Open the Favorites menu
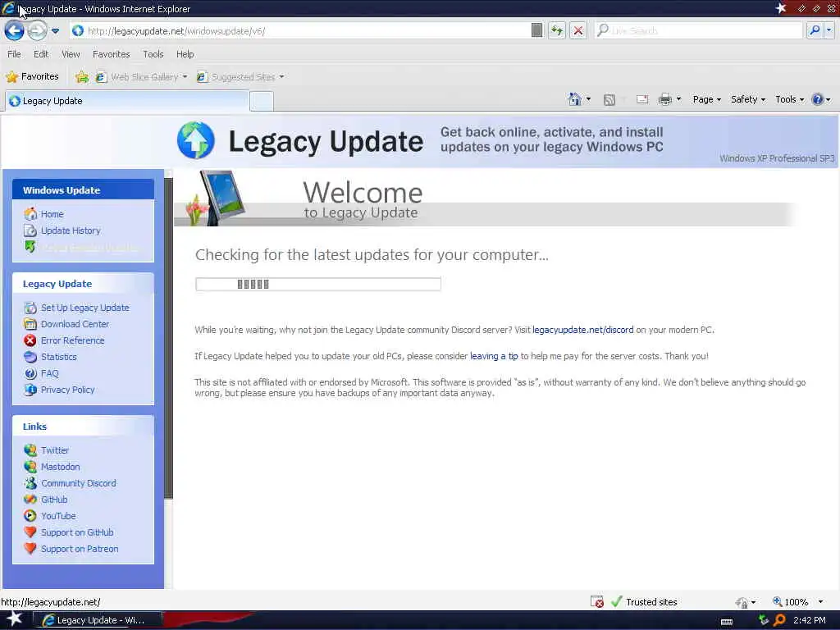 (111, 54)
